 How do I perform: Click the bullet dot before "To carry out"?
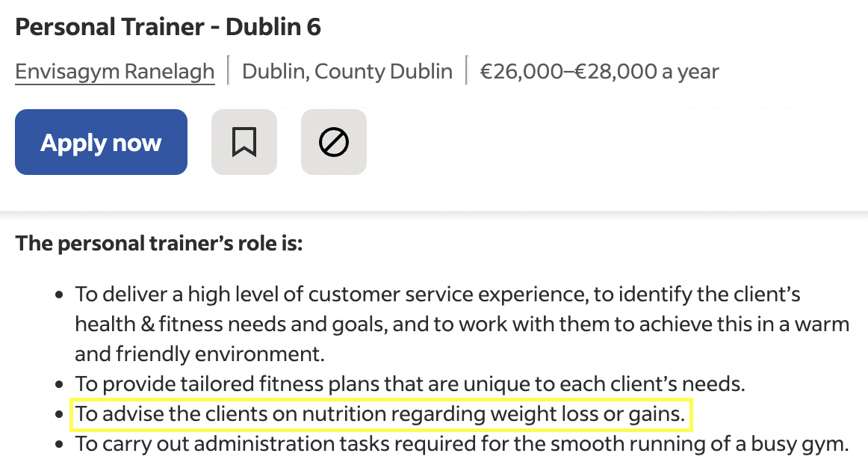pyautogui.click(x=61, y=446)
